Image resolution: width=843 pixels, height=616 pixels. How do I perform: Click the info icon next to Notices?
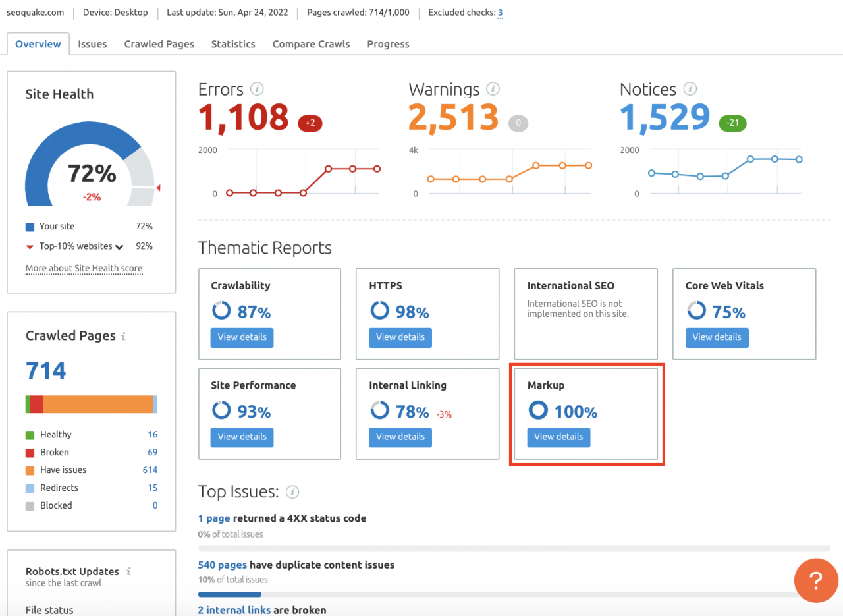(x=690, y=89)
